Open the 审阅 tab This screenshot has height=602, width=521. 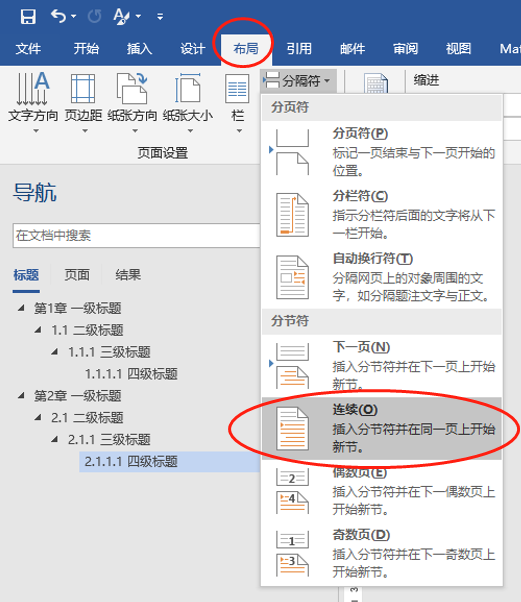[405, 49]
